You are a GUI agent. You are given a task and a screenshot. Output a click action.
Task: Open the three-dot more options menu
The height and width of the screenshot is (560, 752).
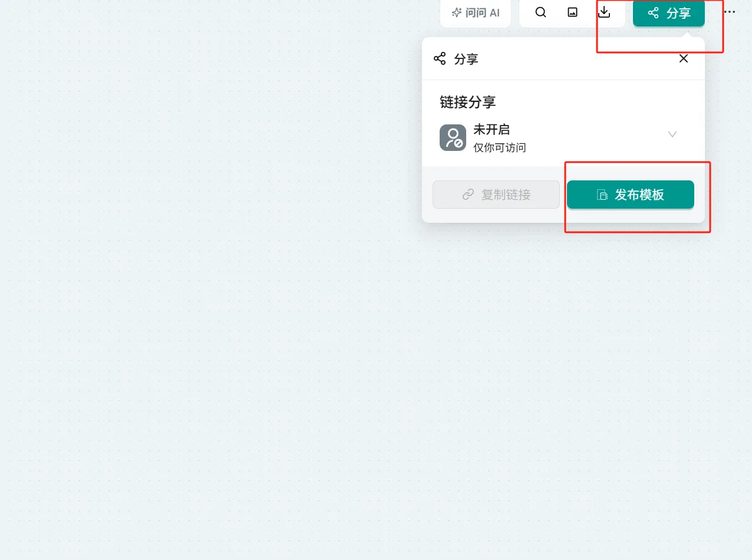tap(730, 12)
